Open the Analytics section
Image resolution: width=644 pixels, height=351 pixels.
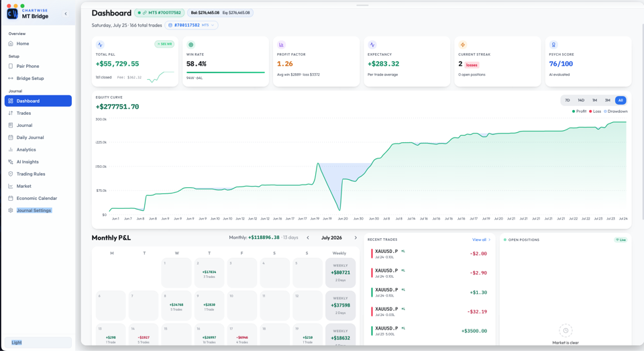click(x=38, y=150)
